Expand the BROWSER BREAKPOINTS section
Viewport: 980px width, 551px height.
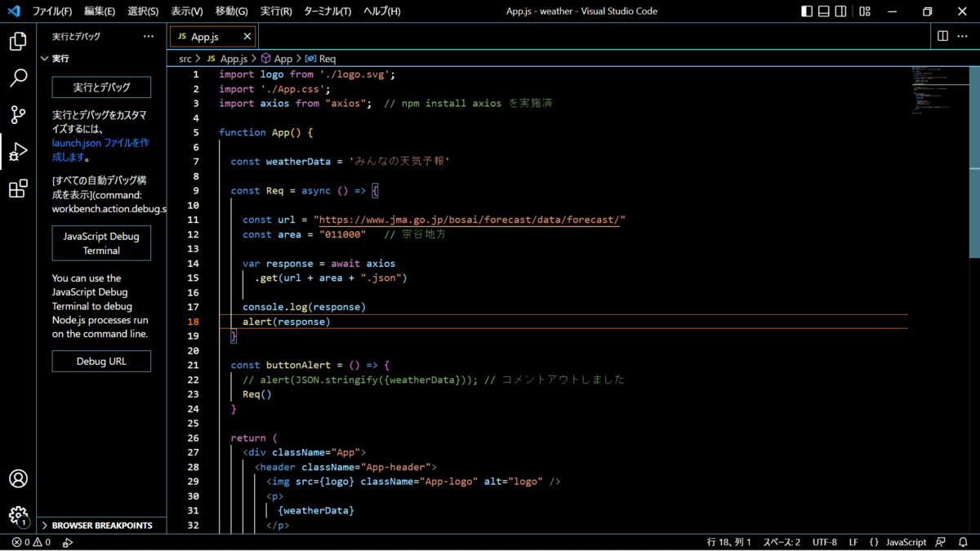click(x=102, y=526)
